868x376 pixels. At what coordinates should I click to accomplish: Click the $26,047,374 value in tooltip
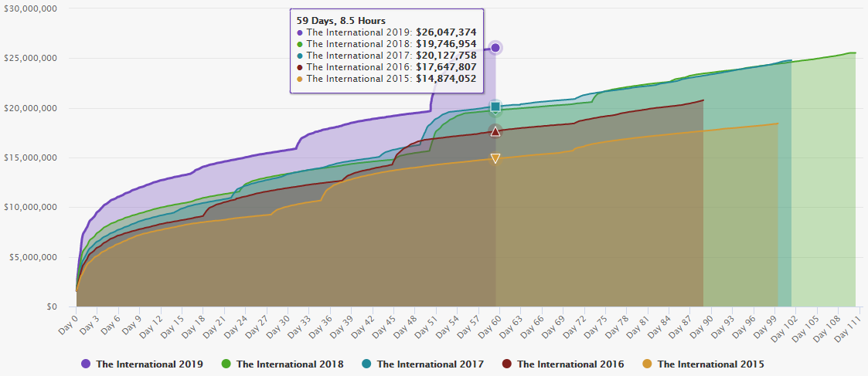coord(446,32)
